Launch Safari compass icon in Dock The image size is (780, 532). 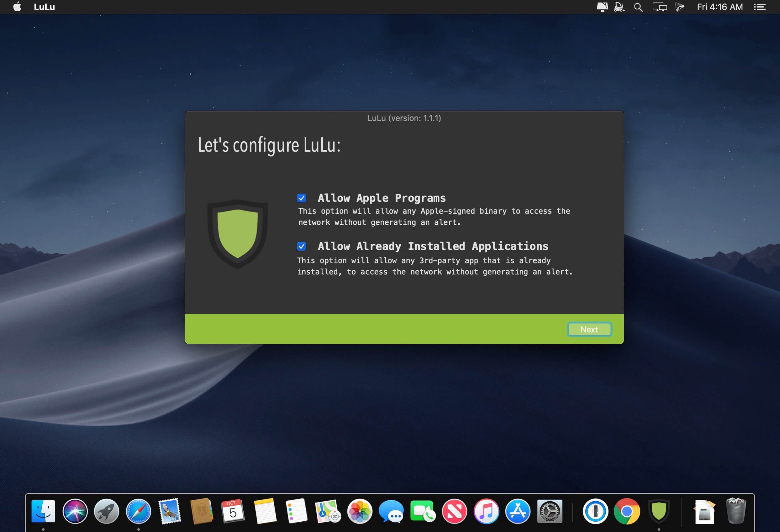tap(138, 511)
